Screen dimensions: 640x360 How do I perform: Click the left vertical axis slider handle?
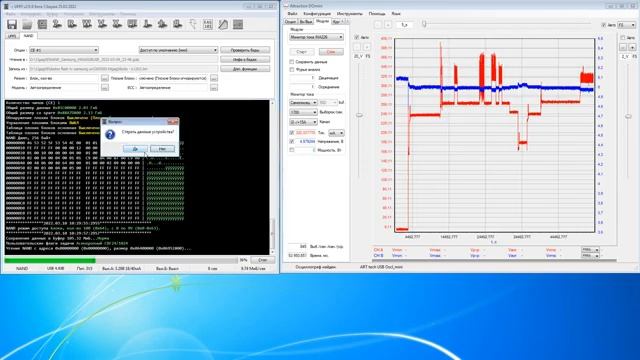coord(359,116)
